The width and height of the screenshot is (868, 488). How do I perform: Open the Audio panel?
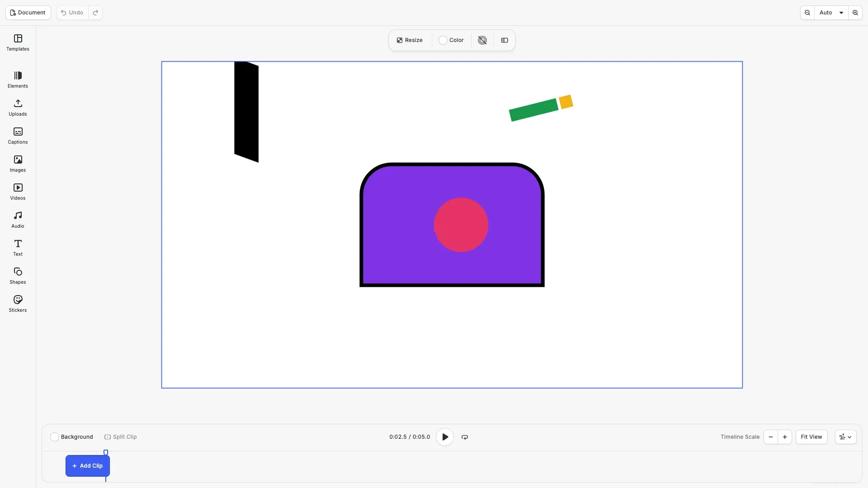[18, 220]
